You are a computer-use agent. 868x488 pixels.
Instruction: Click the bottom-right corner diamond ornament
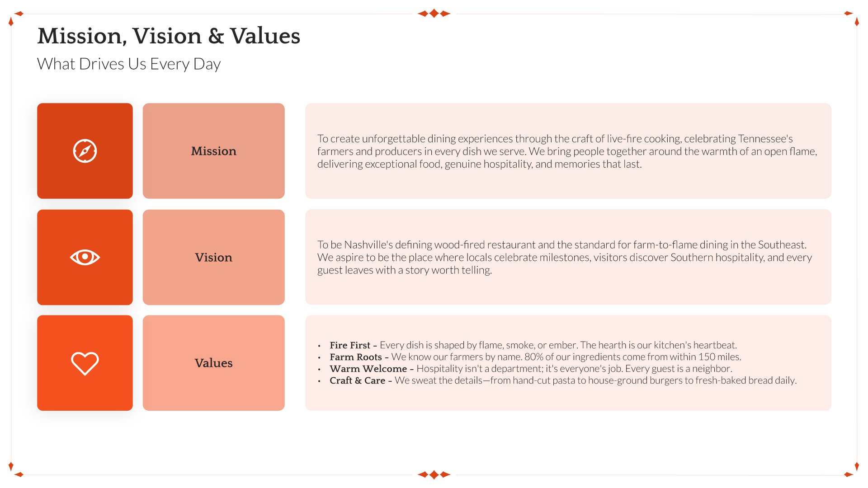tap(853, 470)
